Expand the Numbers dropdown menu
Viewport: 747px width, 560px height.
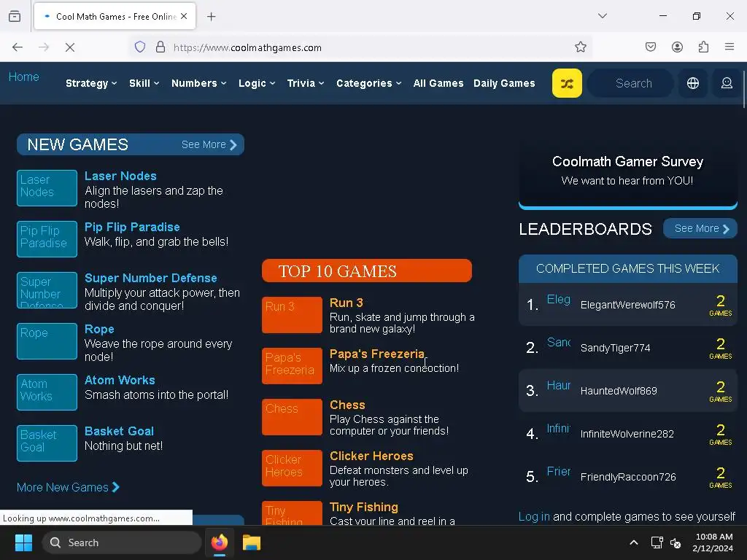[198, 83]
